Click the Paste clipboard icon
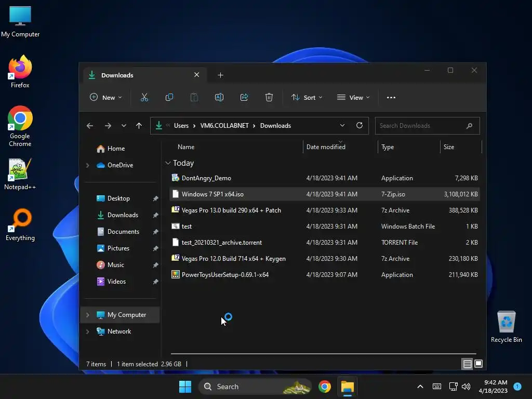 (x=194, y=97)
